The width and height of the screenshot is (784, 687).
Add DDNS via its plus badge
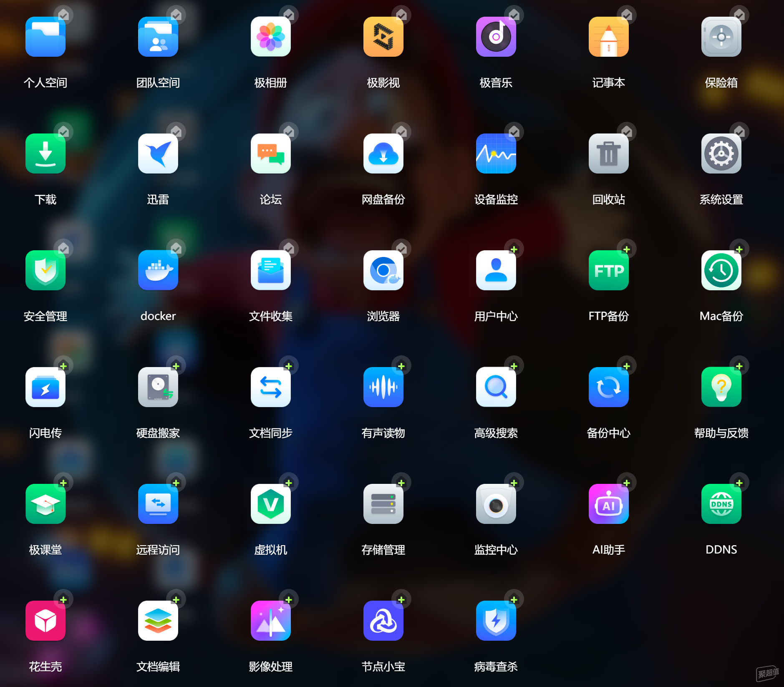point(739,483)
